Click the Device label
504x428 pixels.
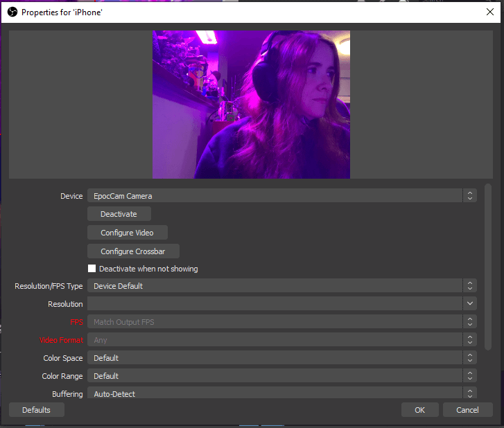point(71,196)
